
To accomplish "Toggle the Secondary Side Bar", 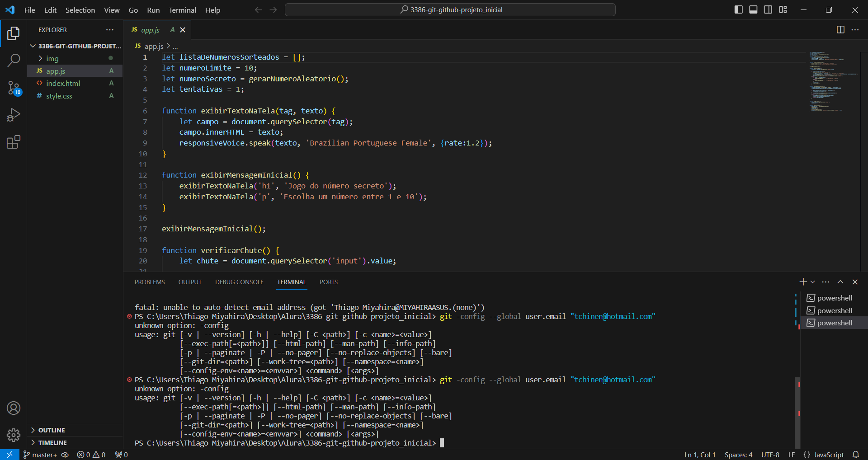I will tap(768, 10).
